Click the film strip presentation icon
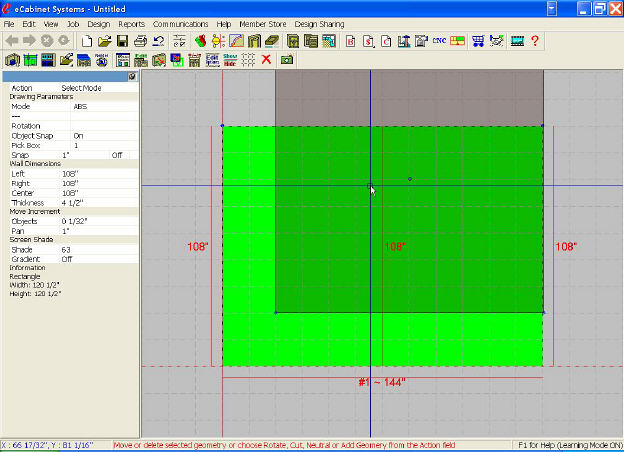 click(517, 41)
